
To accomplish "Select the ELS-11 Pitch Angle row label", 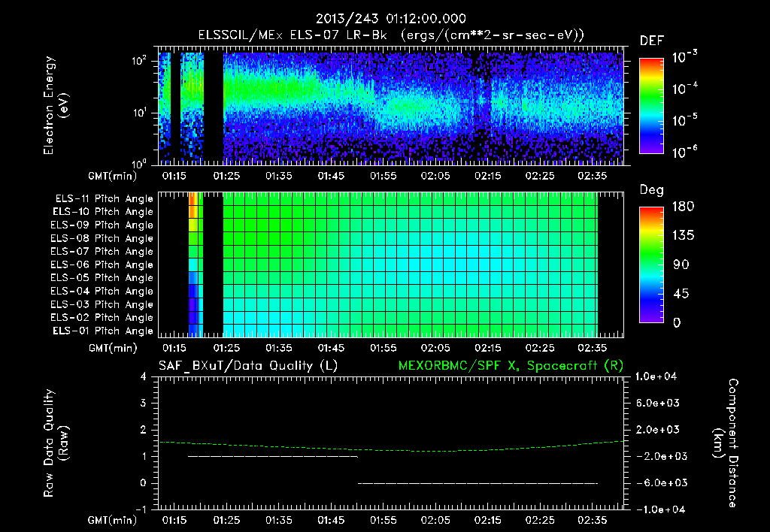I will pos(104,199).
